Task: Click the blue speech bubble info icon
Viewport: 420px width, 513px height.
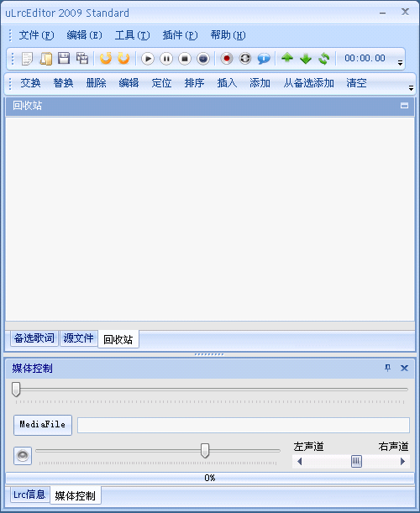Action: tap(264, 59)
